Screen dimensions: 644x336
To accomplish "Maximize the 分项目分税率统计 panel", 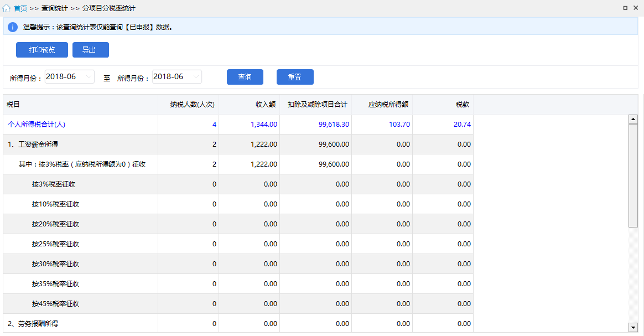I will click(x=625, y=8).
